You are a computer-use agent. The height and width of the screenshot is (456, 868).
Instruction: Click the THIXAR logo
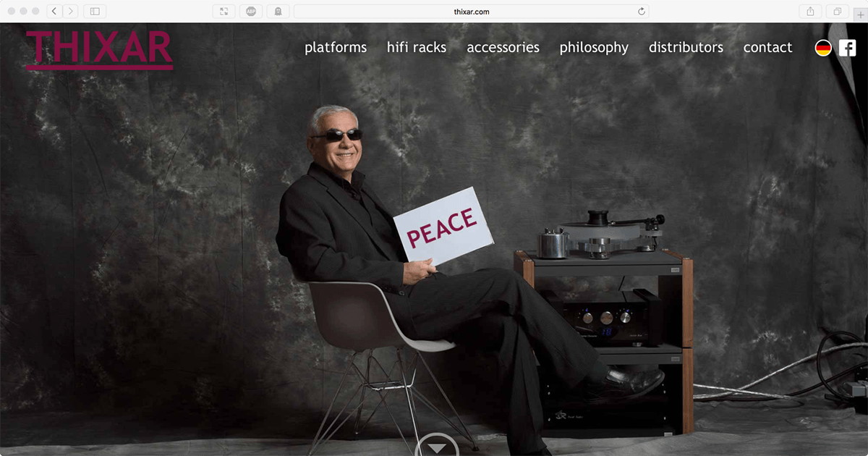(x=99, y=49)
